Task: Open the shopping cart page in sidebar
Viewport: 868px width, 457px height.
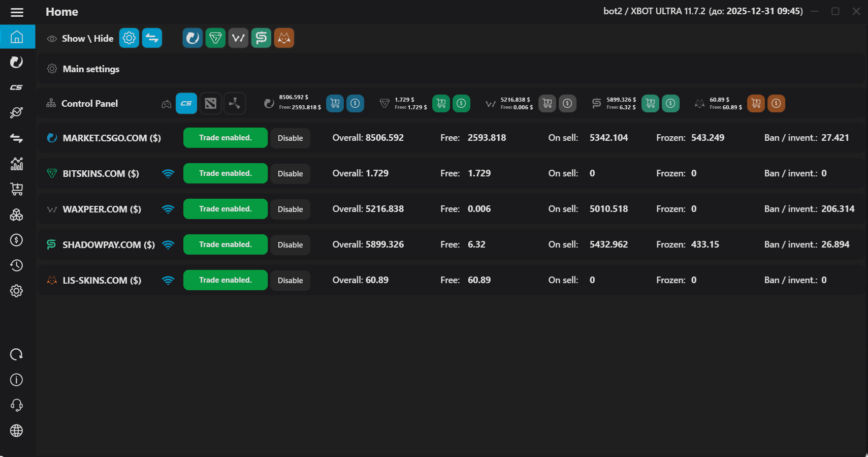Action: click(x=17, y=189)
